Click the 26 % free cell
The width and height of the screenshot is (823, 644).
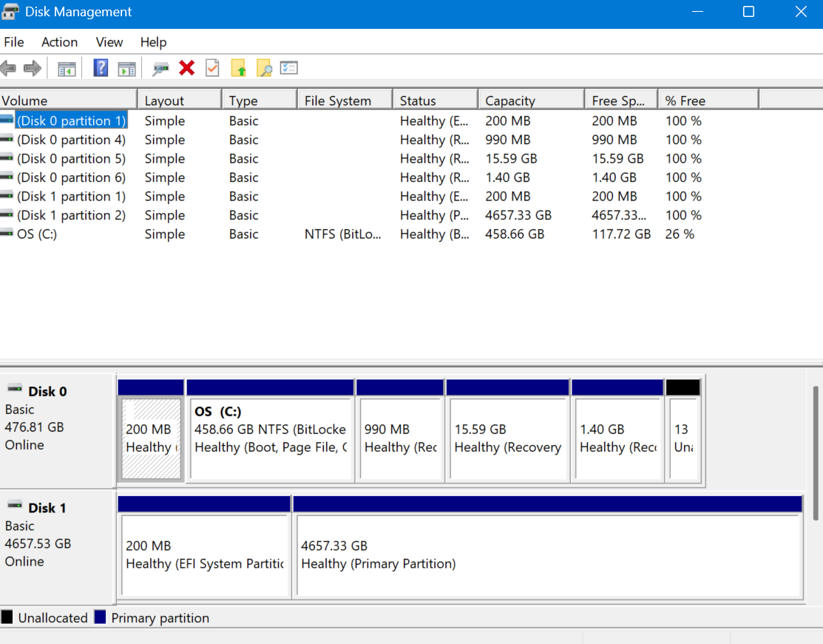coord(680,234)
